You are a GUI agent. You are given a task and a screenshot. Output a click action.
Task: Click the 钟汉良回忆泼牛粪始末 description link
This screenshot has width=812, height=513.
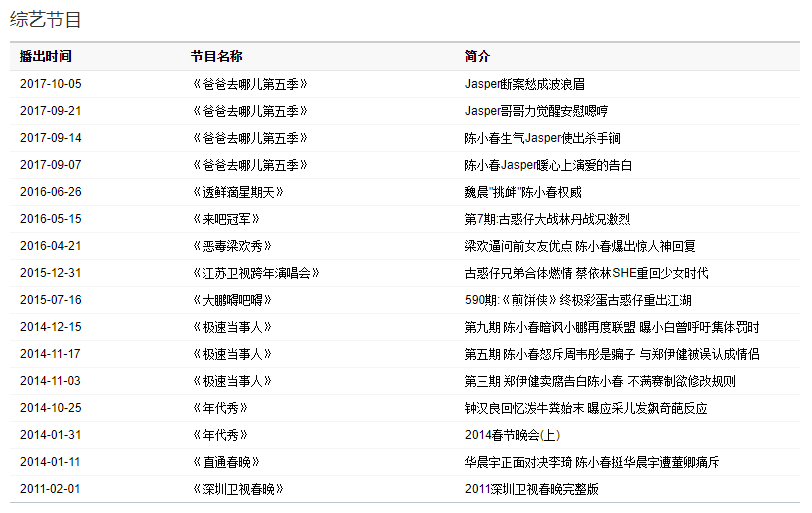[585, 408]
